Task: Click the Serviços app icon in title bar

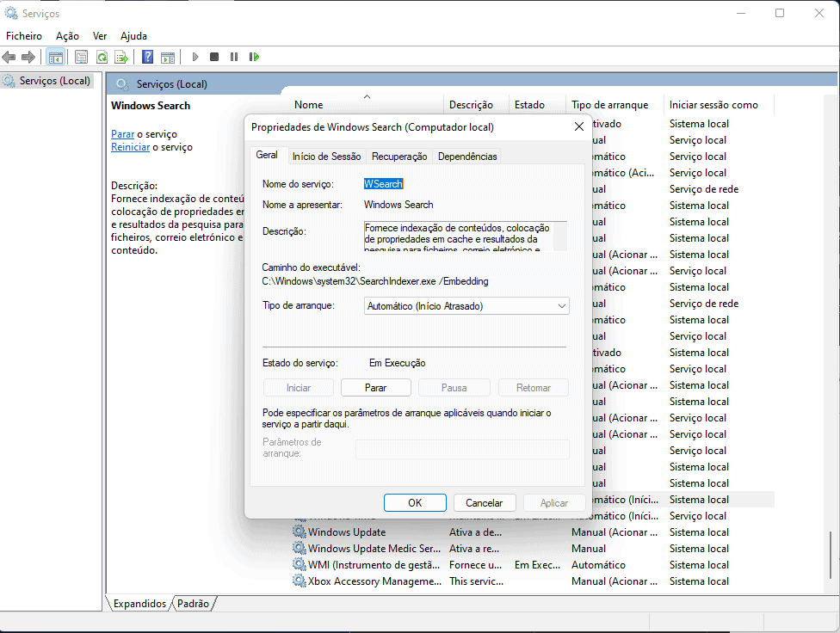Action: point(10,13)
